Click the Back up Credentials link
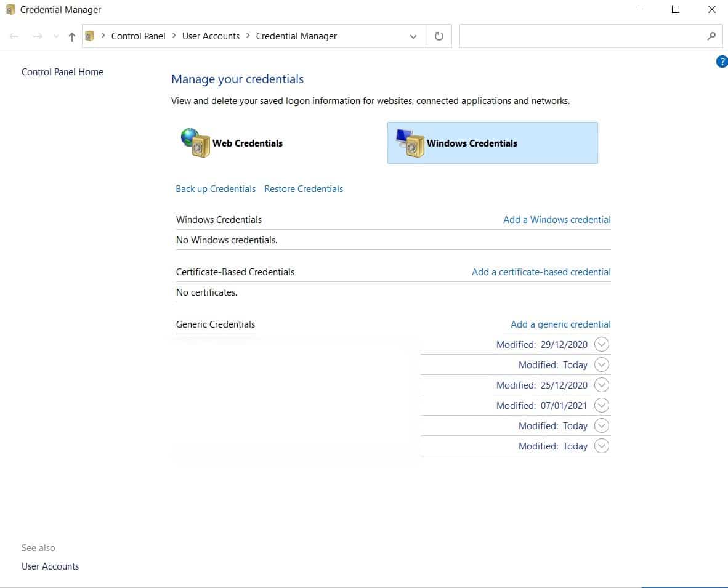Viewport: 728px width, 588px height. tap(216, 188)
